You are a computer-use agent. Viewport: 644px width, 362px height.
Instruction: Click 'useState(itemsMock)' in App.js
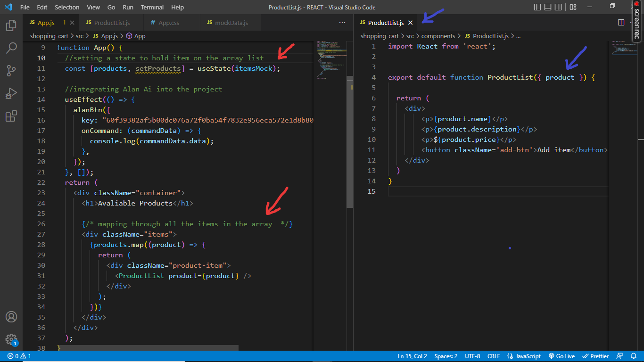coord(237,68)
